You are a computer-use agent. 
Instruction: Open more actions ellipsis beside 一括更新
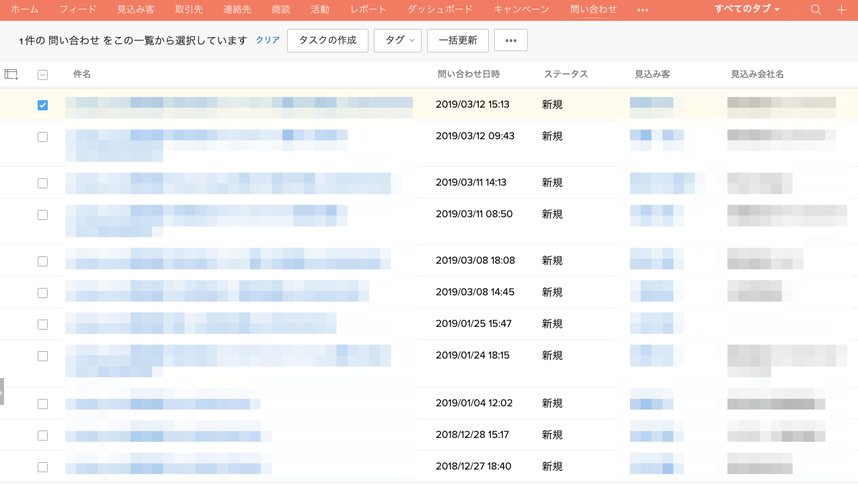[x=510, y=41]
